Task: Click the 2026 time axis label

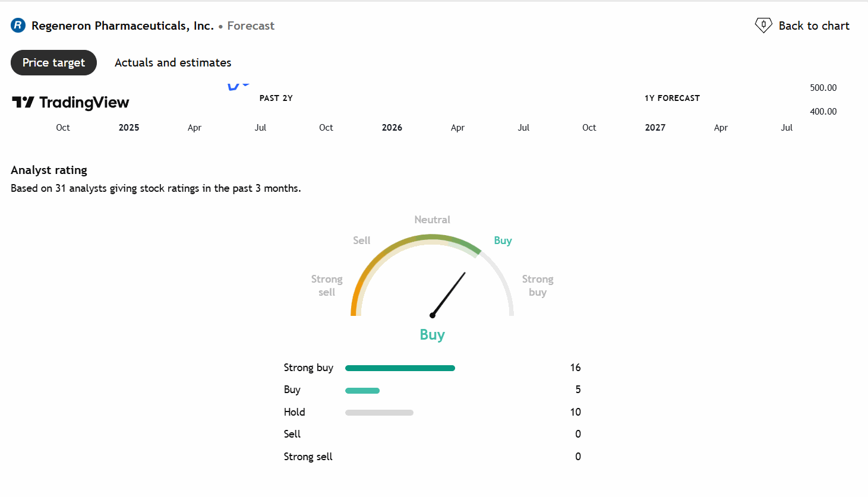Action: pyautogui.click(x=392, y=128)
